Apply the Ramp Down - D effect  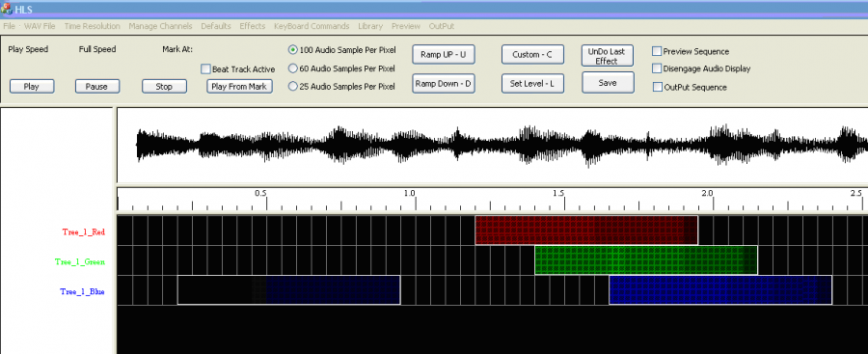tap(444, 84)
